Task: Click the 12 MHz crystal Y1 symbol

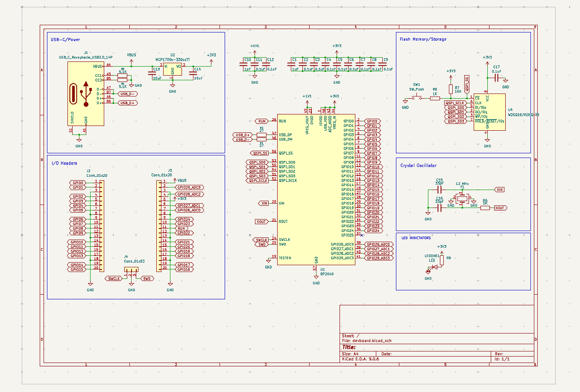Action: point(462,199)
